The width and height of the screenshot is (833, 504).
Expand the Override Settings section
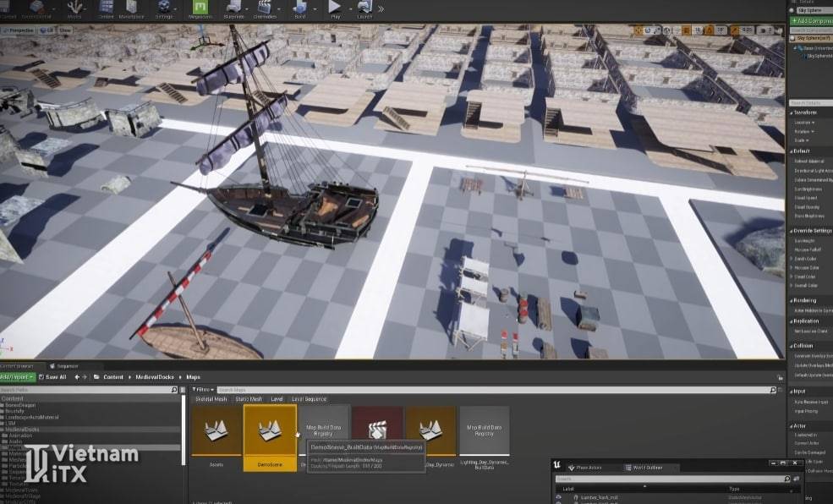[812, 230]
